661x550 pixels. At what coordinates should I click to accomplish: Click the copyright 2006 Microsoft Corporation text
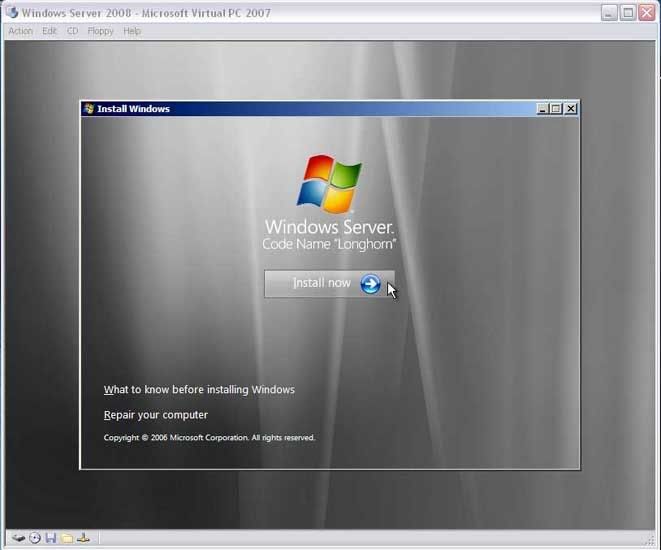[209, 437]
